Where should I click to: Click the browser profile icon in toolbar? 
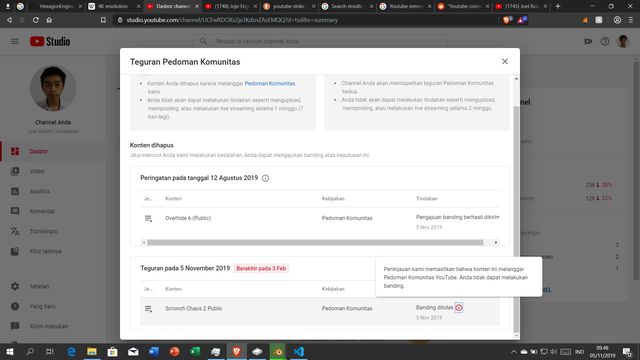(x=618, y=20)
